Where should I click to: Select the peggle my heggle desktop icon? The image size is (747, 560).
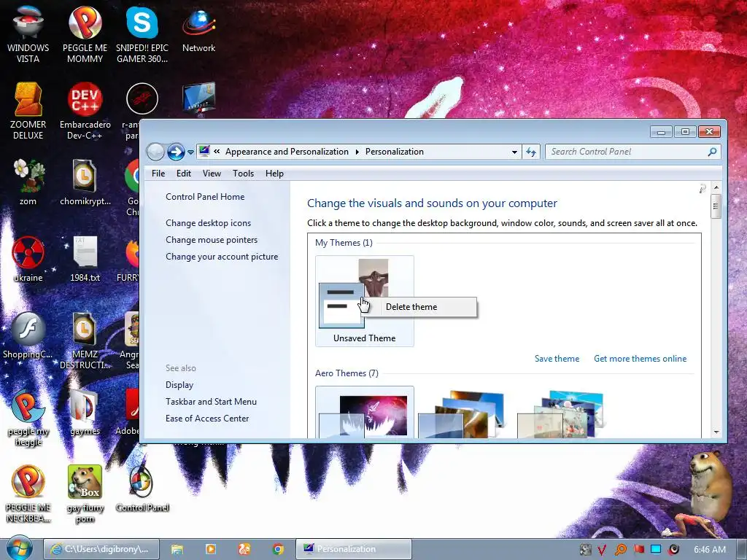(x=28, y=418)
